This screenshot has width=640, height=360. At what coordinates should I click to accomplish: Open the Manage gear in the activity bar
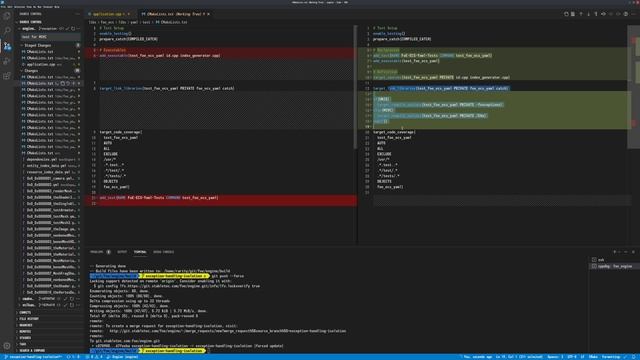[7, 346]
